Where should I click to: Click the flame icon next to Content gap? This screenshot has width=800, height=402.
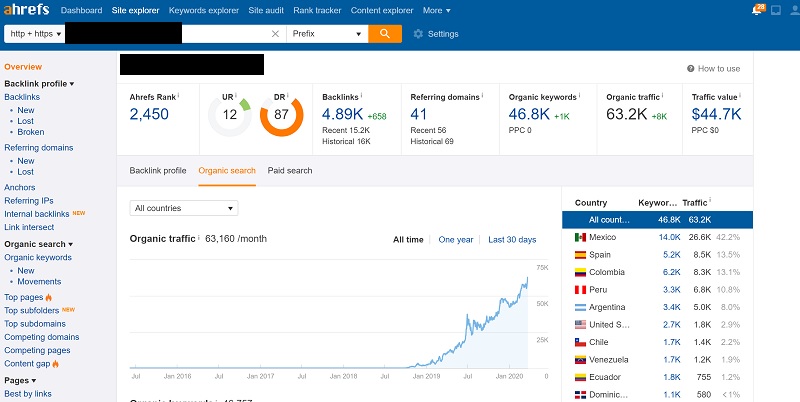point(56,364)
